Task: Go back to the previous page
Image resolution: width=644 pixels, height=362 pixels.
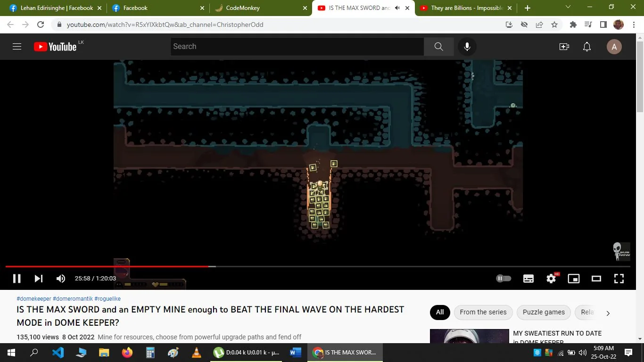Action: tap(10, 25)
